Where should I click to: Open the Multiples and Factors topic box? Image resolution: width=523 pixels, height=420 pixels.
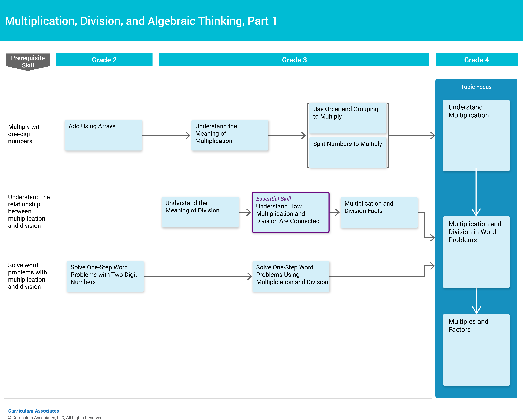(476, 349)
